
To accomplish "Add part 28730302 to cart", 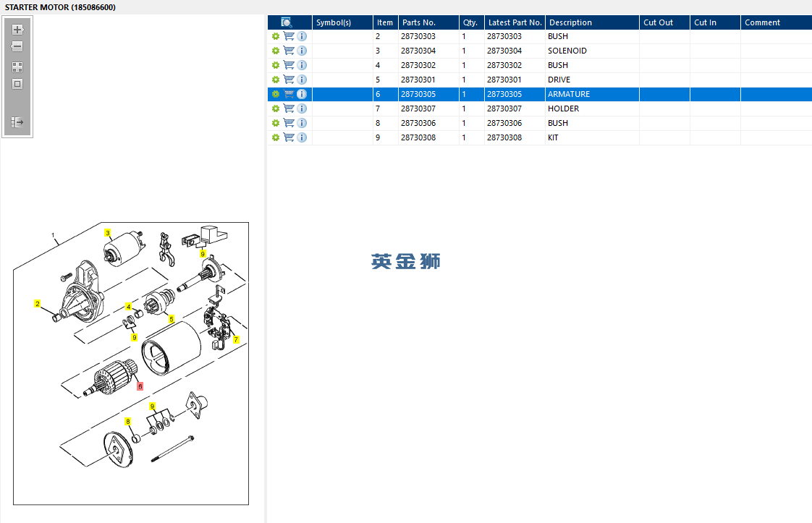I will [x=289, y=65].
